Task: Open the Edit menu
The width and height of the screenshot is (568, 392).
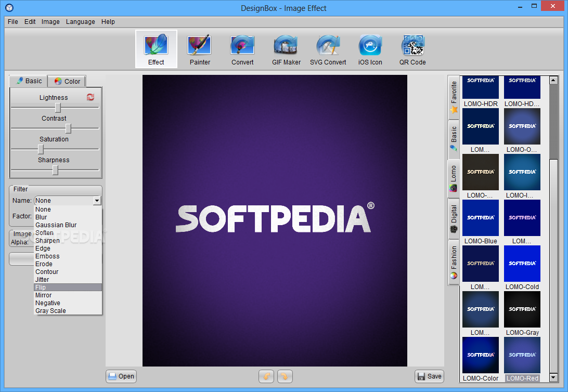Action: click(x=30, y=22)
